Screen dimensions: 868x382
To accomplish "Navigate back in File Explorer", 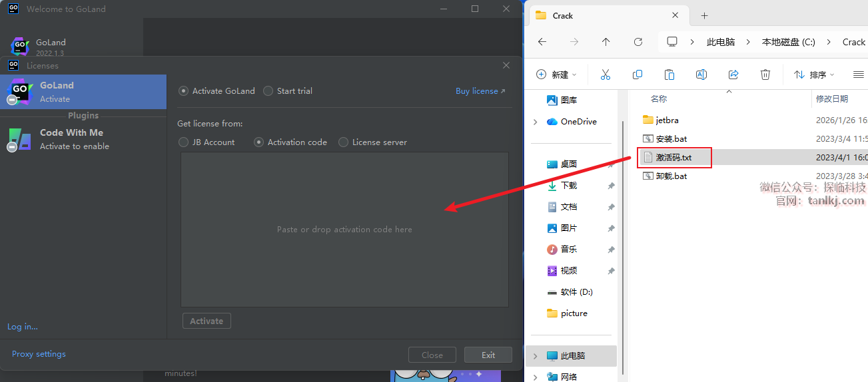I will 542,42.
